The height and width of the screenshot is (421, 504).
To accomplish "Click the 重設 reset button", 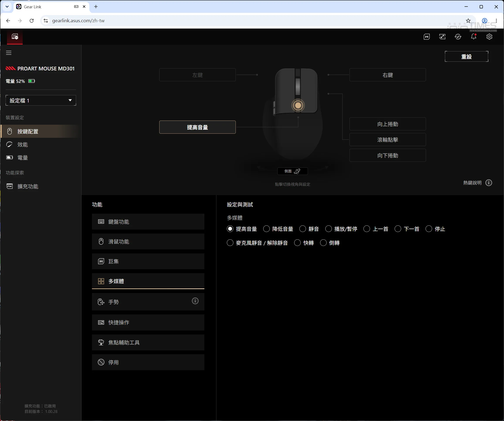I will 467,56.
